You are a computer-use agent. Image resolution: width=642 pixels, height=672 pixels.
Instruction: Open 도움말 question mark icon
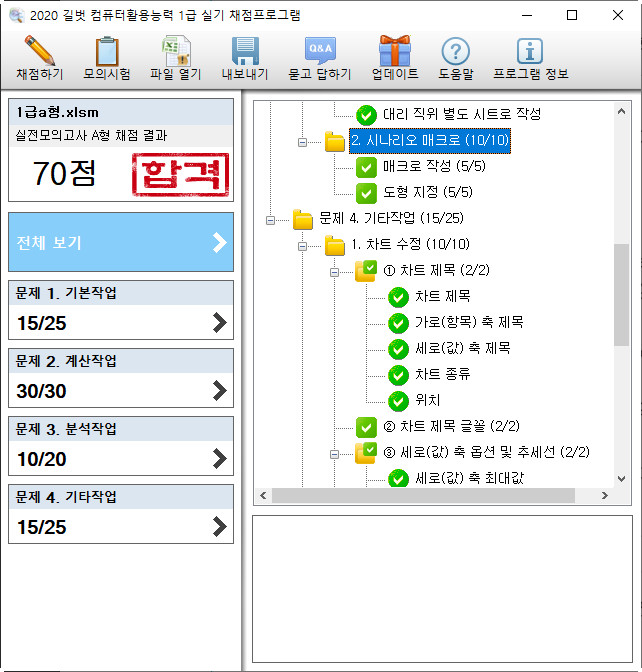[456, 51]
